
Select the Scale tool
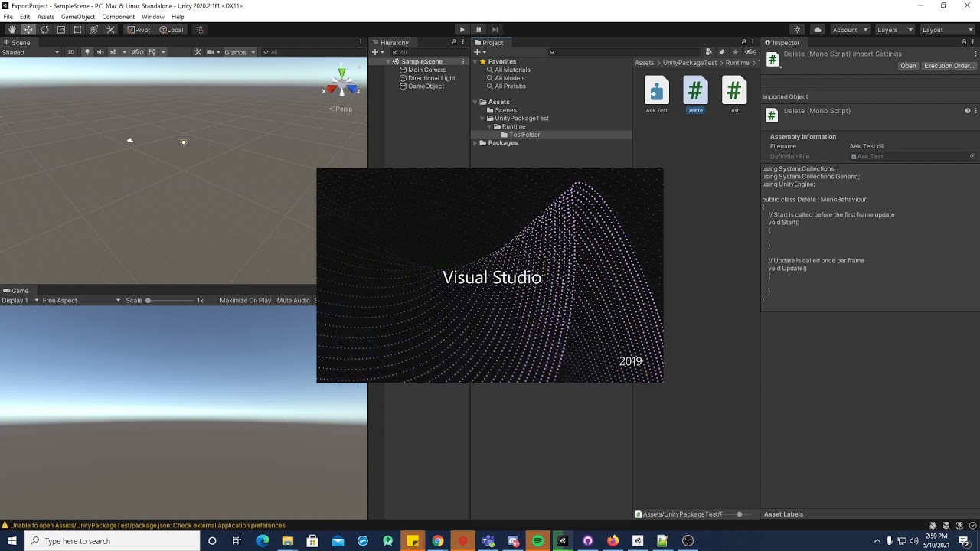click(x=61, y=30)
